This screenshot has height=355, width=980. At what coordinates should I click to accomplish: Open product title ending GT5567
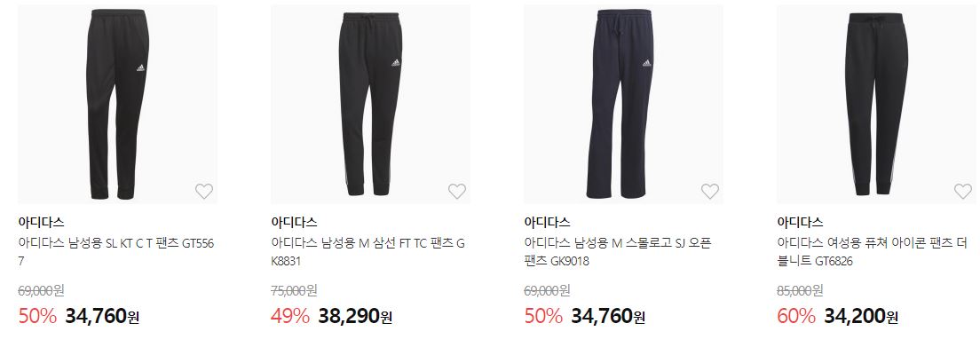116,252
